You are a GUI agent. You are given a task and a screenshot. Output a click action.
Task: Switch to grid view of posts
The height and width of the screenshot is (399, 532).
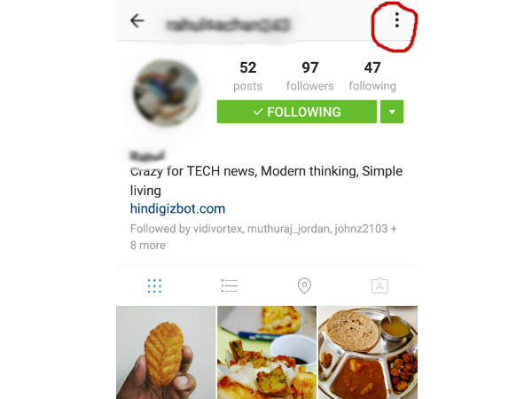pos(154,286)
